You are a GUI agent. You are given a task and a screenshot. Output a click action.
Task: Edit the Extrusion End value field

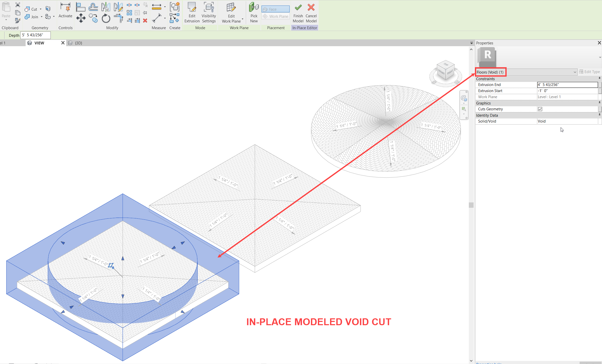(x=567, y=84)
